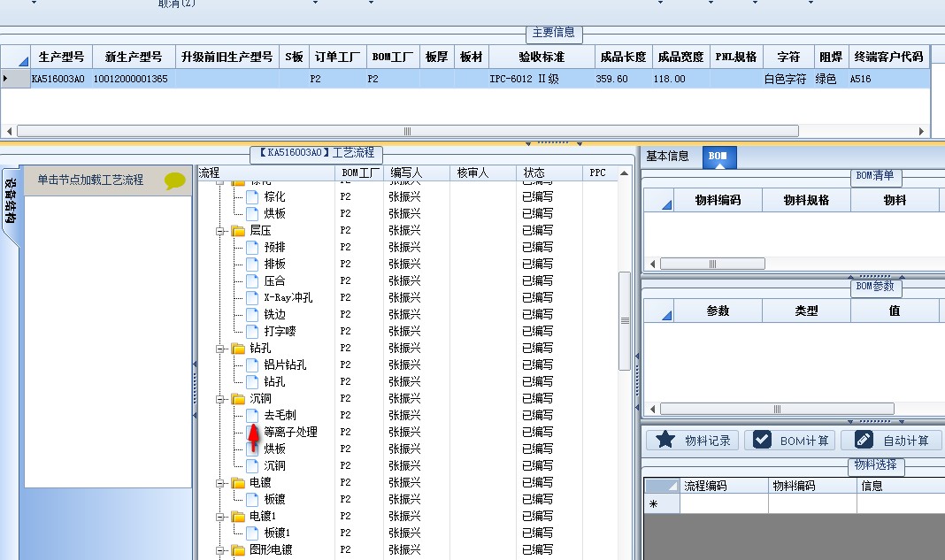Screen dimensions: 945x560
Task: Collapse the 图形电镀 tree node
Action: (220, 550)
